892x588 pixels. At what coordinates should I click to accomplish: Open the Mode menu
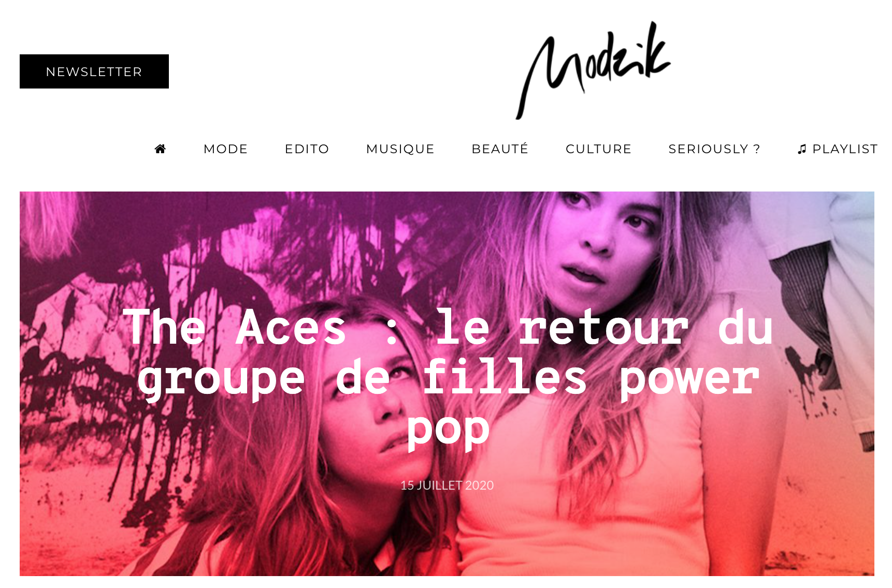pos(226,149)
